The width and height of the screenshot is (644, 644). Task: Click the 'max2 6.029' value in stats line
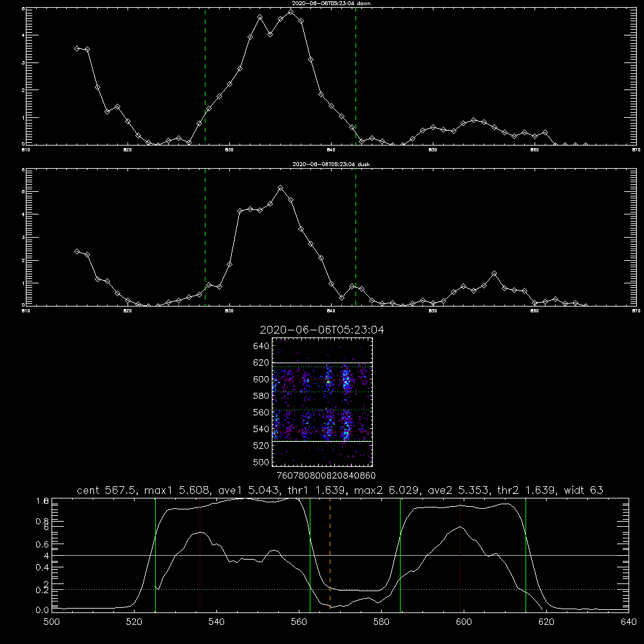coord(386,490)
